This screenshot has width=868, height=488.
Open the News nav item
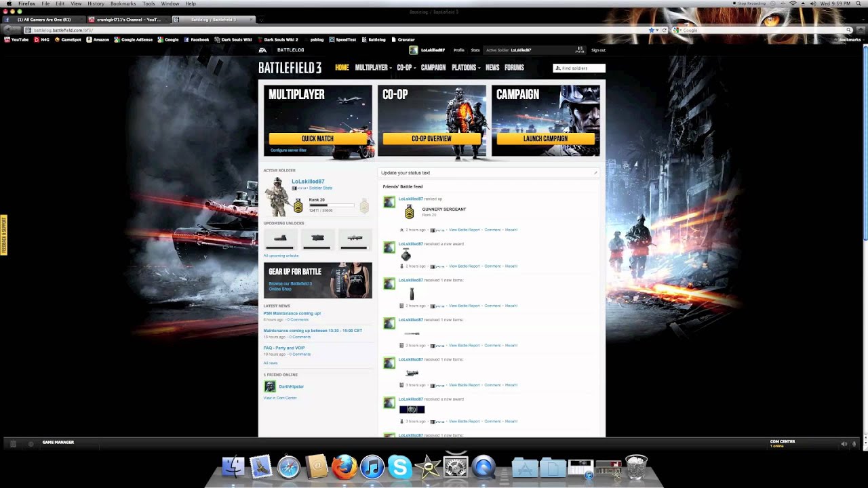(x=492, y=68)
